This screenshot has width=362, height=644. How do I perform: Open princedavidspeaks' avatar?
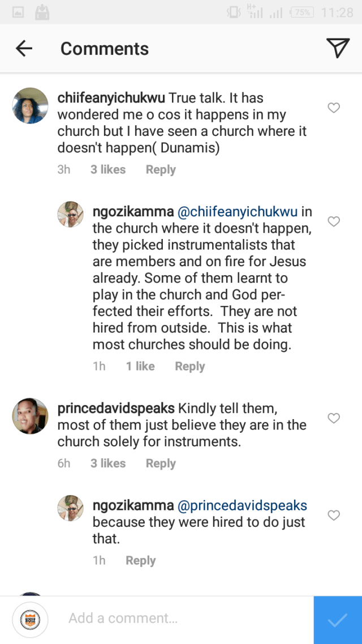click(x=30, y=415)
